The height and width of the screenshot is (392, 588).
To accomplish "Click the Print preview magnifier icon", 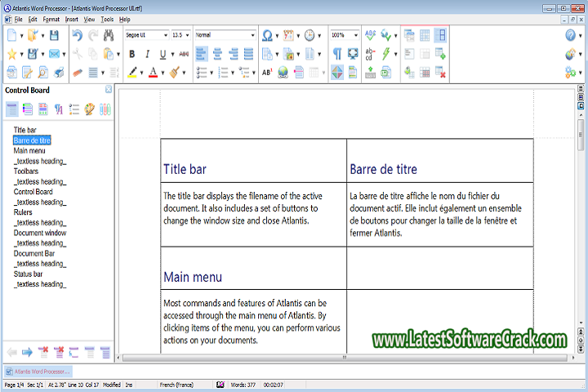I will point(42,72).
